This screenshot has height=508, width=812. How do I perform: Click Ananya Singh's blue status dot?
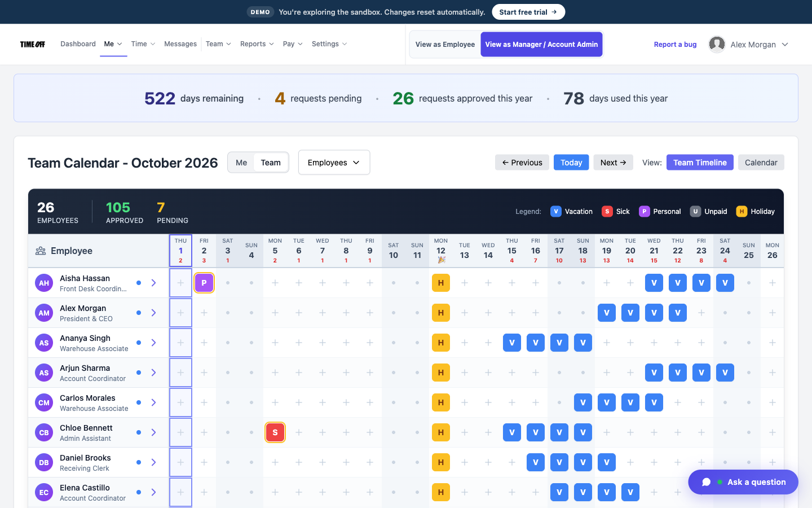click(x=139, y=343)
